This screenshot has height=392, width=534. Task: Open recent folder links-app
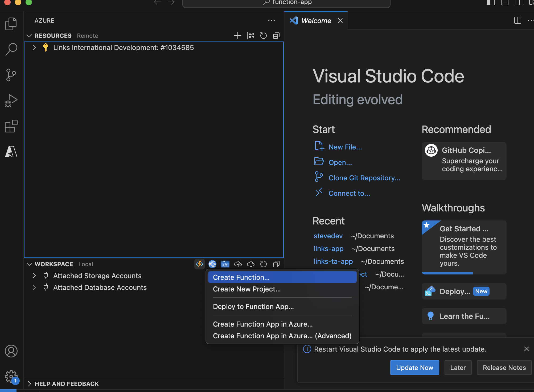click(x=328, y=249)
